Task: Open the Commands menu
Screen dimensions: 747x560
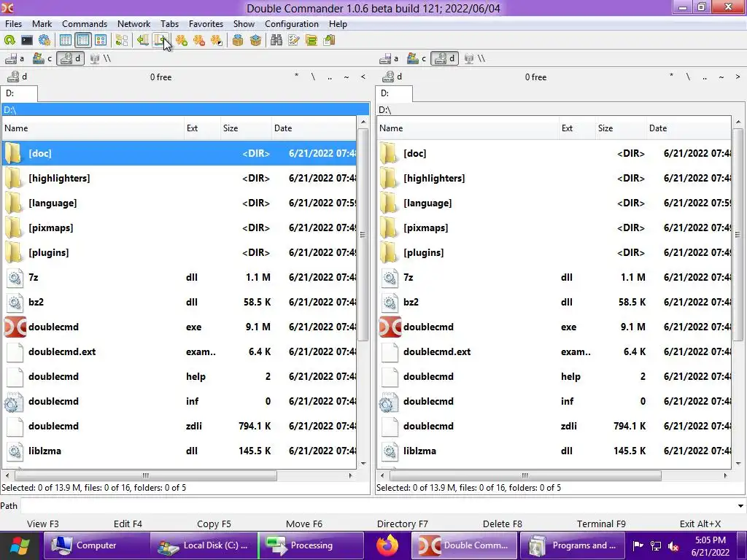Action: click(85, 24)
